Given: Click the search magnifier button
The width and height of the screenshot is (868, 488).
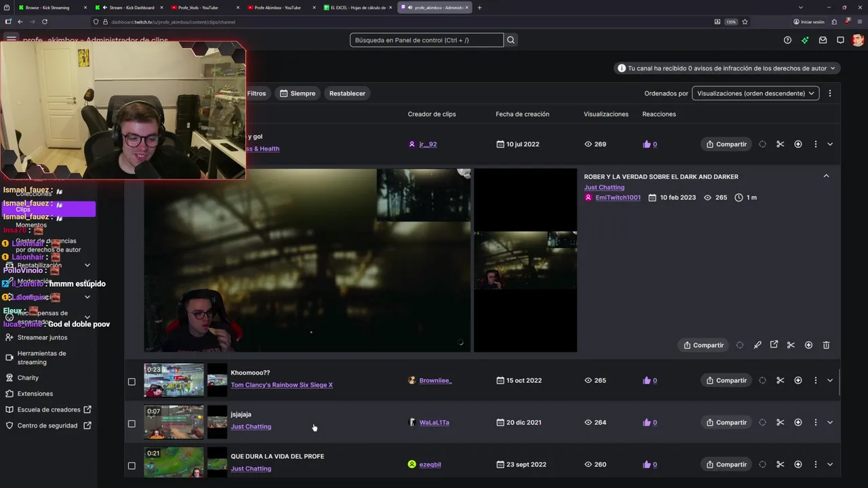Looking at the screenshot, I should coord(511,40).
